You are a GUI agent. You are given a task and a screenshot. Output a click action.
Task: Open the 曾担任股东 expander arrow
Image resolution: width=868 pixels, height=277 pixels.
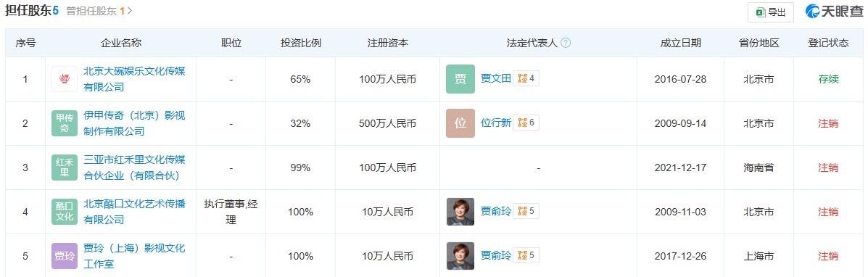130,11
